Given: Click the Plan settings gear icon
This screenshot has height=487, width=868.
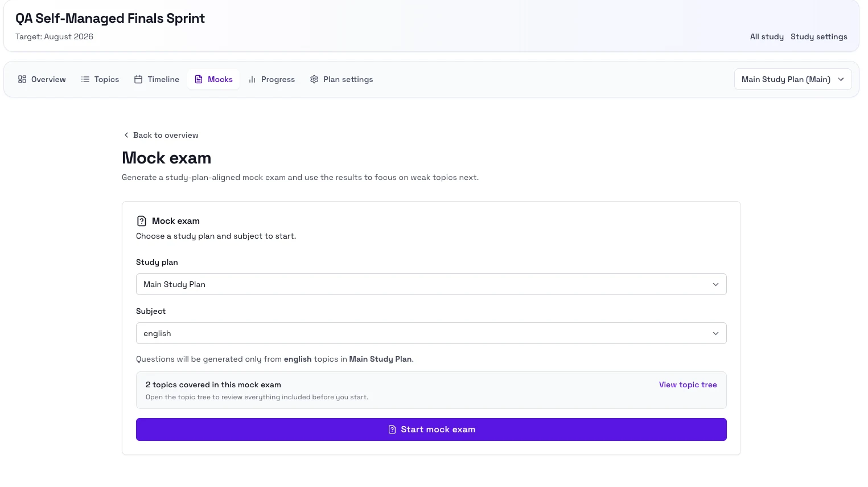Looking at the screenshot, I should coord(314,80).
